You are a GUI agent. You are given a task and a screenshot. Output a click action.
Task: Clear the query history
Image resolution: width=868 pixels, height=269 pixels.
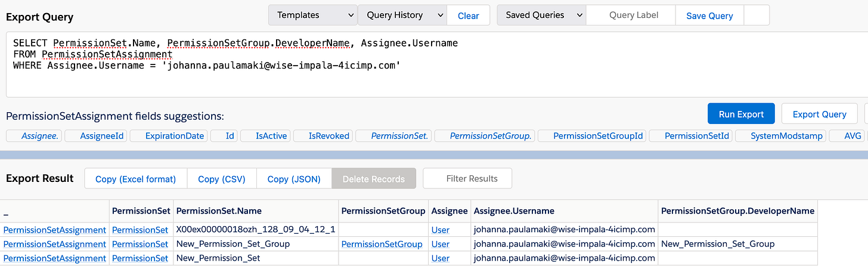point(468,16)
